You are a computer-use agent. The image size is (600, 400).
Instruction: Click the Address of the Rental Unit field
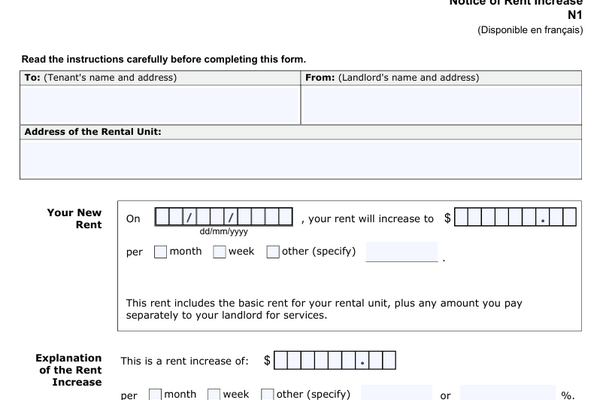[x=301, y=159]
